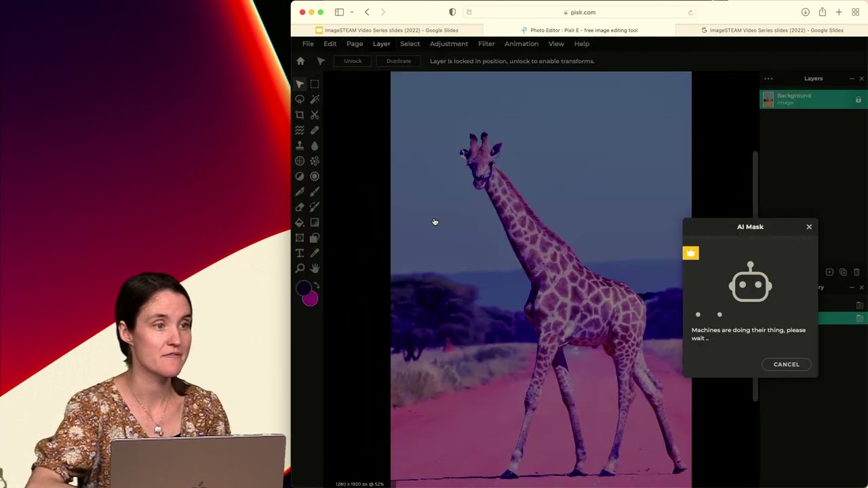Open the Edit menu

(330, 43)
